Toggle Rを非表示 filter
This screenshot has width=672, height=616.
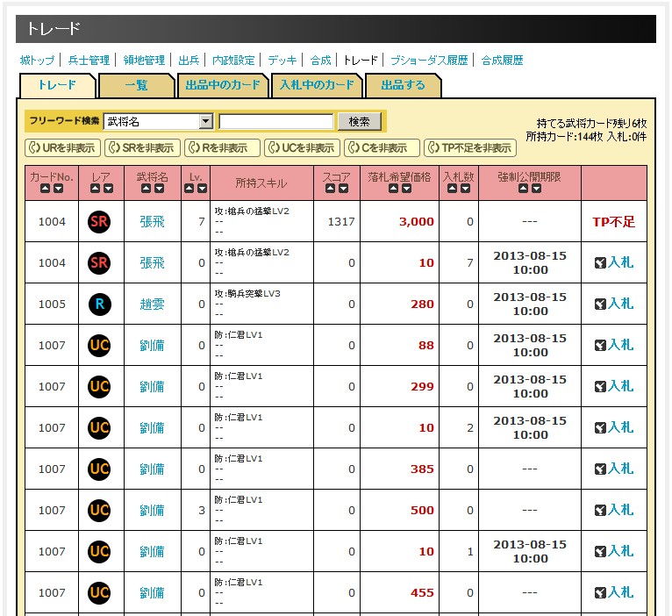(222, 148)
